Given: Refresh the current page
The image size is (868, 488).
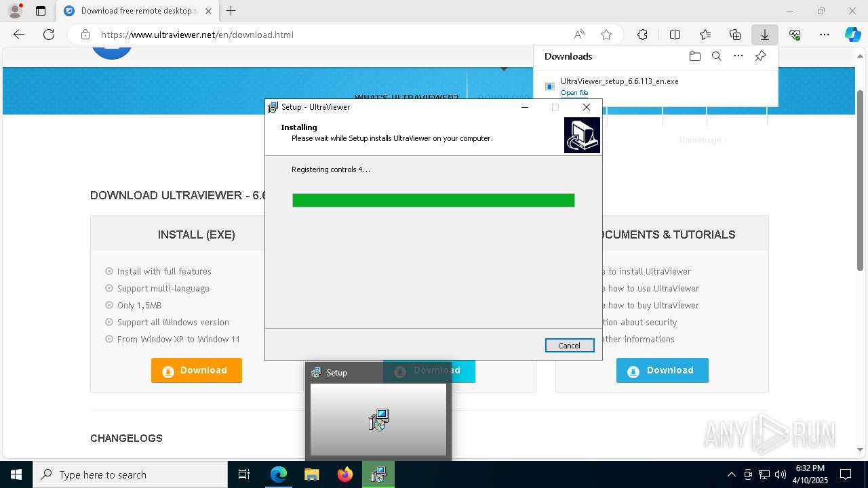Looking at the screenshot, I should point(49,35).
